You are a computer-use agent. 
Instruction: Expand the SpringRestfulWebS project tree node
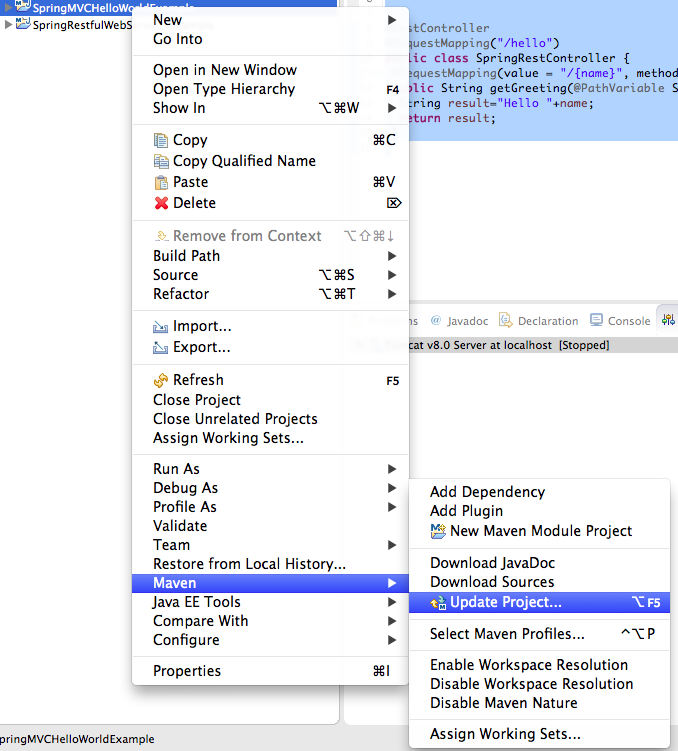click(x=8, y=24)
